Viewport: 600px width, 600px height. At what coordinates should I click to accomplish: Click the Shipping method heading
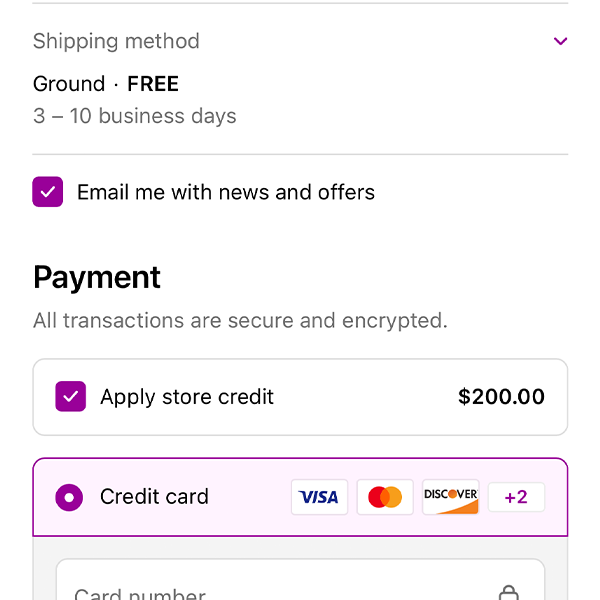click(x=116, y=41)
